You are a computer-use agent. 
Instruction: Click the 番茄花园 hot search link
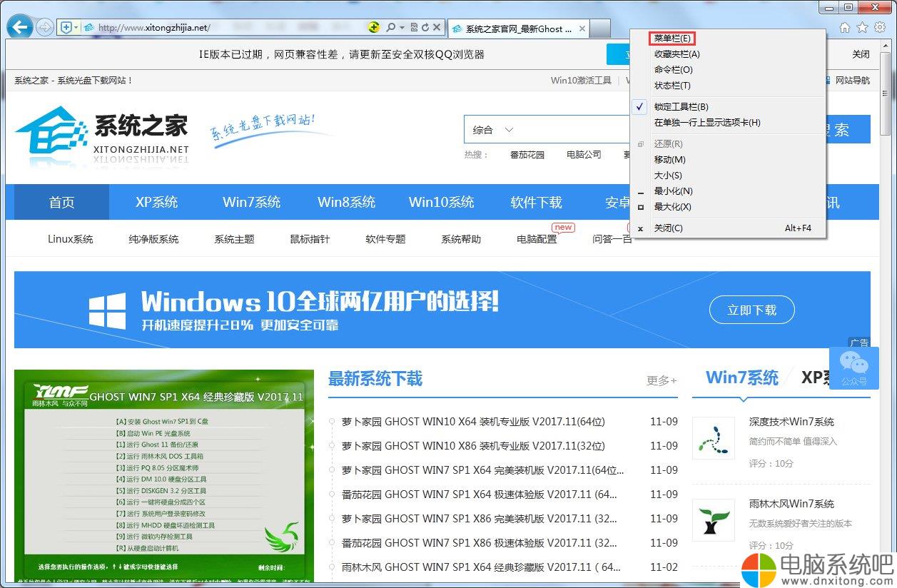click(527, 155)
